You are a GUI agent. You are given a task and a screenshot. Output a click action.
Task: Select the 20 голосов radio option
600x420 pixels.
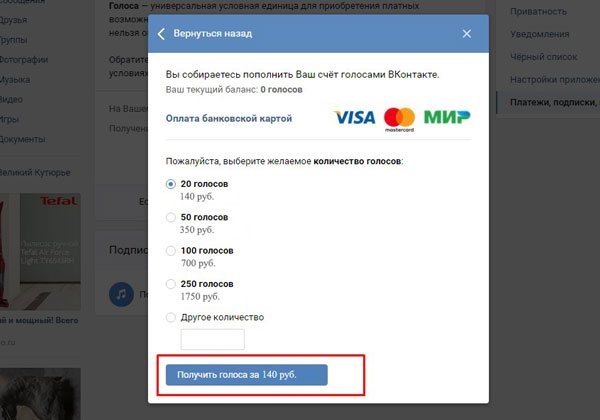[x=171, y=184]
